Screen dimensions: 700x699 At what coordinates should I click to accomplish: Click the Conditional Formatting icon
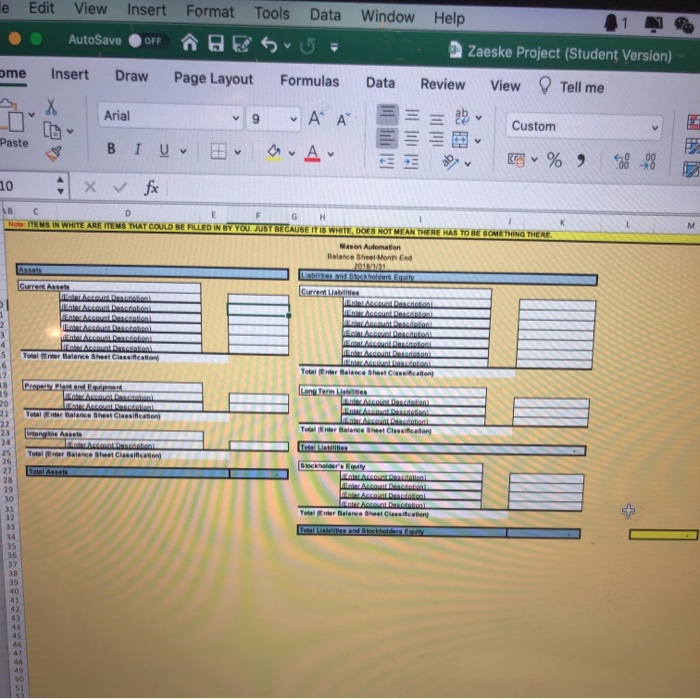coord(693,123)
